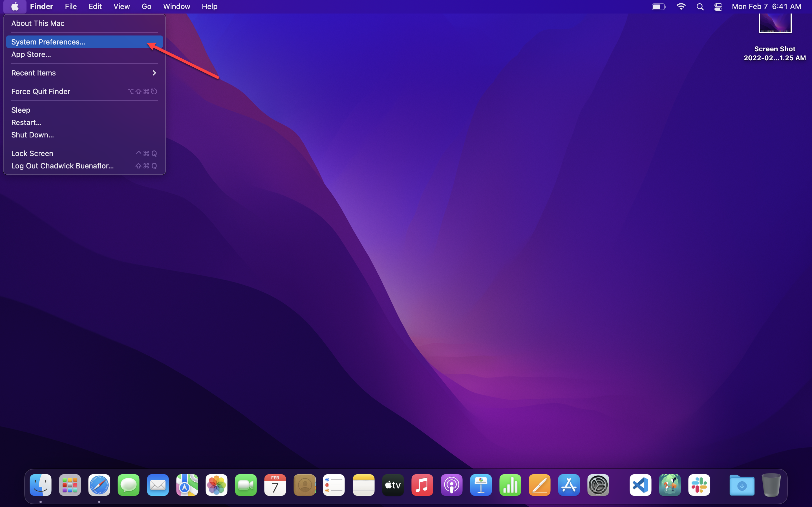This screenshot has height=507, width=812.
Task: Click Shut Down option
Action: [x=33, y=135]
